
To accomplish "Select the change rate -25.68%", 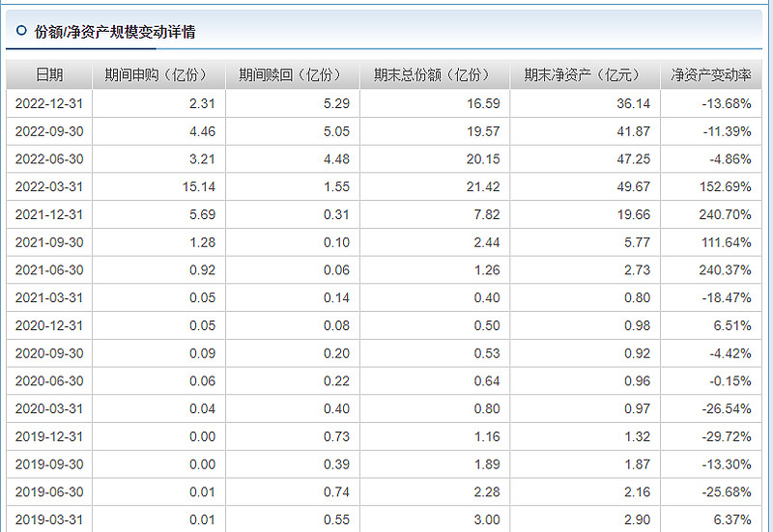I will click(727, 491).
